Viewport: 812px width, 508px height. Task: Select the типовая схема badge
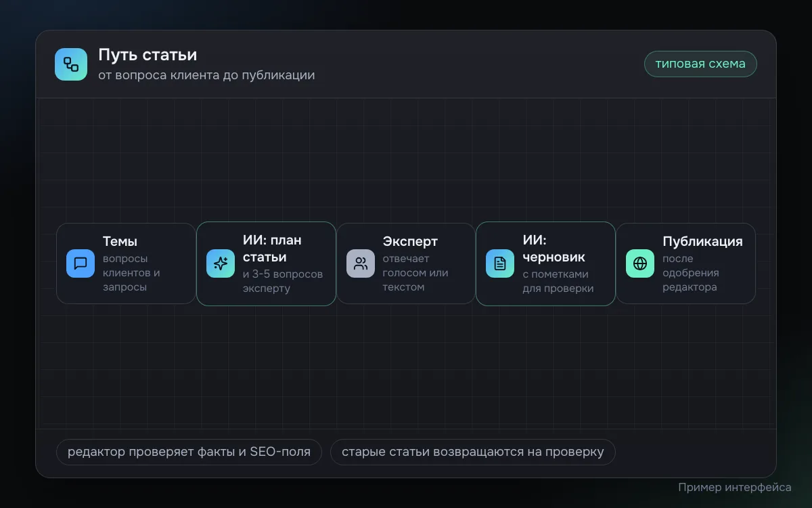700,64
